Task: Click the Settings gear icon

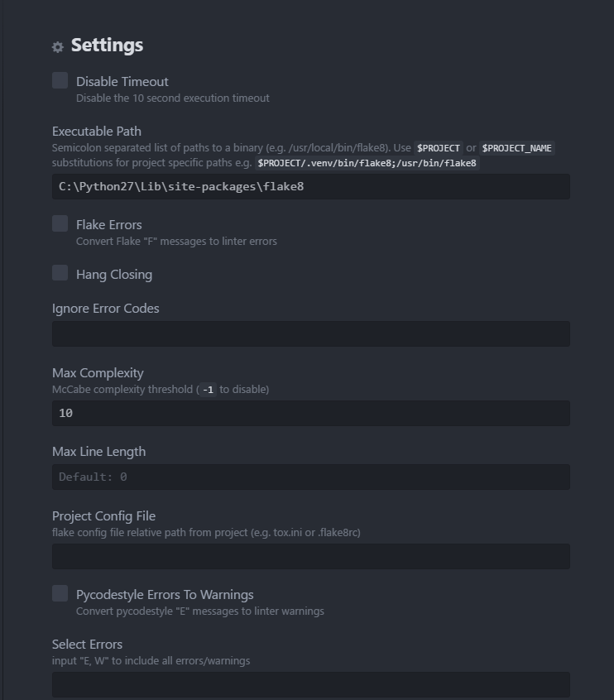Action: (x=58, y=47)
